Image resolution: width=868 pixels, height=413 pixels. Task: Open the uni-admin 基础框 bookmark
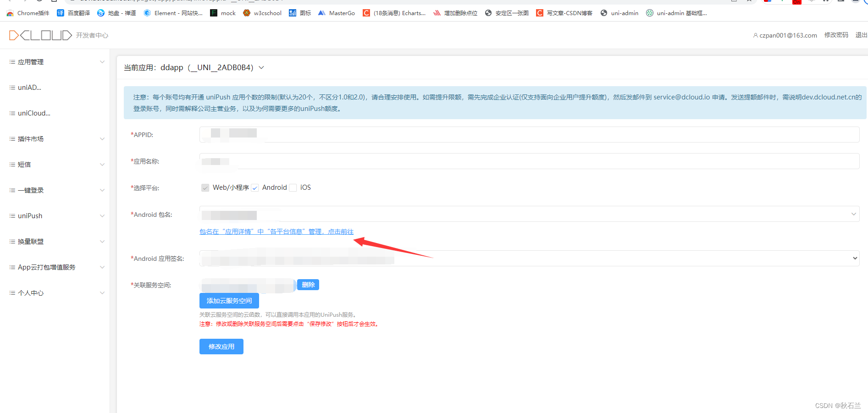coord(676,13)
